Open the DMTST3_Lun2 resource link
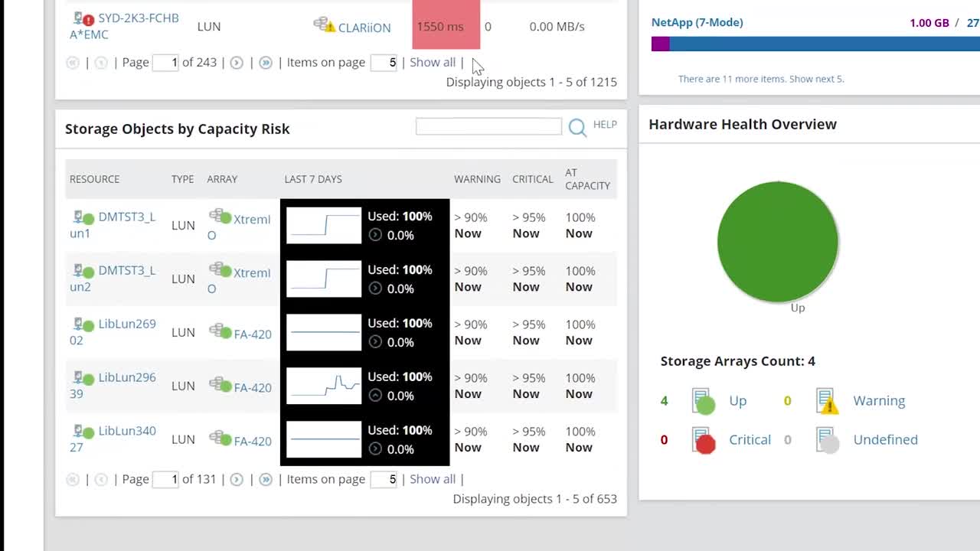980x551 pixels. pyautogui.click(x=113, y=279)
